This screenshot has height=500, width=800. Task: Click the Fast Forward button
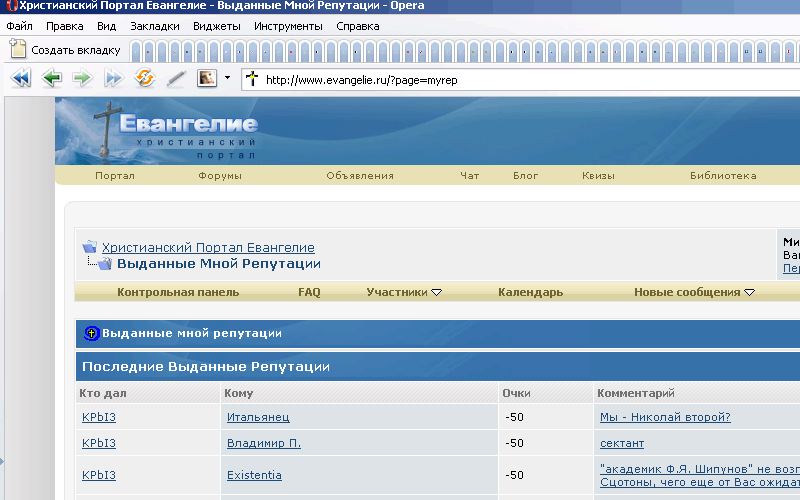click(113, 78)
